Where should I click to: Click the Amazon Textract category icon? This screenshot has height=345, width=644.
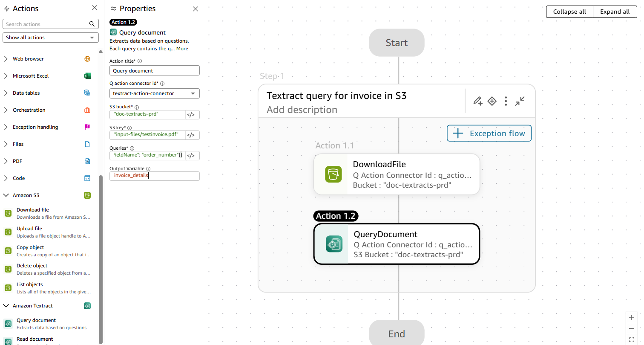tap(87, 306)
